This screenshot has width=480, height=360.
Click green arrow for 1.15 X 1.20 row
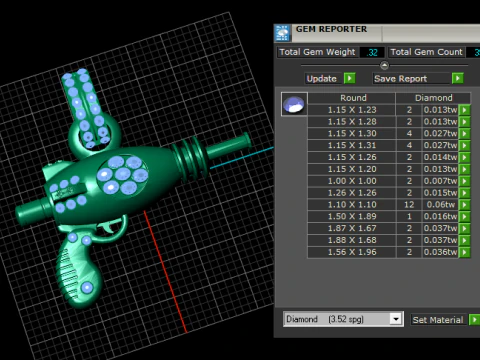point(464,169)
